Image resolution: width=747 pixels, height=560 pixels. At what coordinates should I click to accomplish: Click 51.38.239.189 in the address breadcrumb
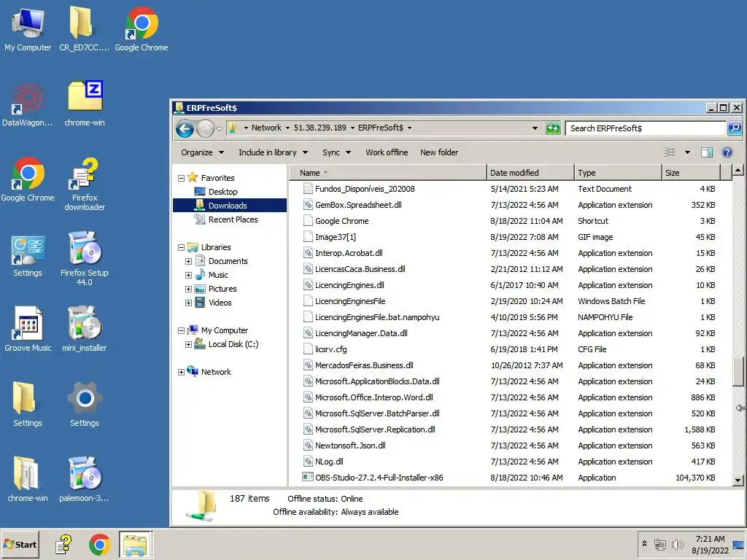click(320, 128)
